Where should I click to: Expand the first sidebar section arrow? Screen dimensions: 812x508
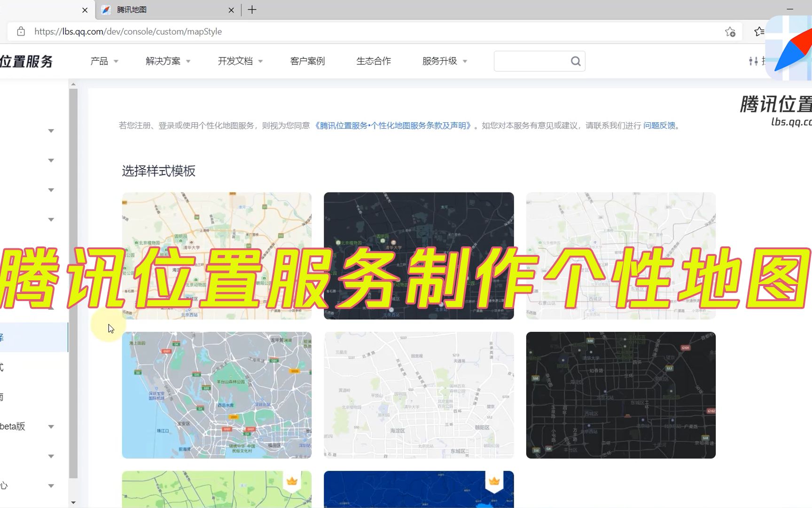tap(51, 131)
